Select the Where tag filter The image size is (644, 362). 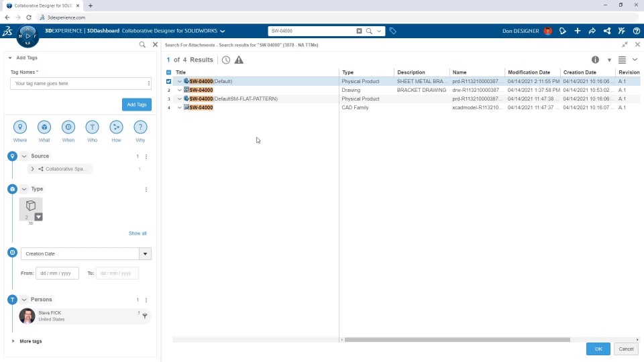(x=19, y=127)
